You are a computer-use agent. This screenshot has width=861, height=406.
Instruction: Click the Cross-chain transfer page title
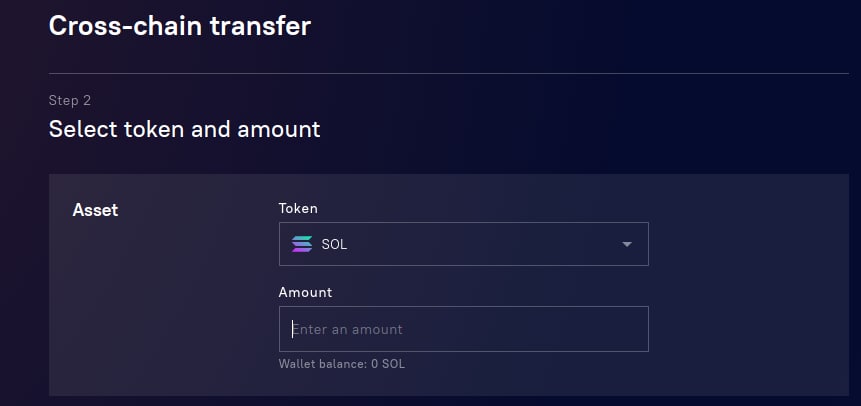click(180, 26)
